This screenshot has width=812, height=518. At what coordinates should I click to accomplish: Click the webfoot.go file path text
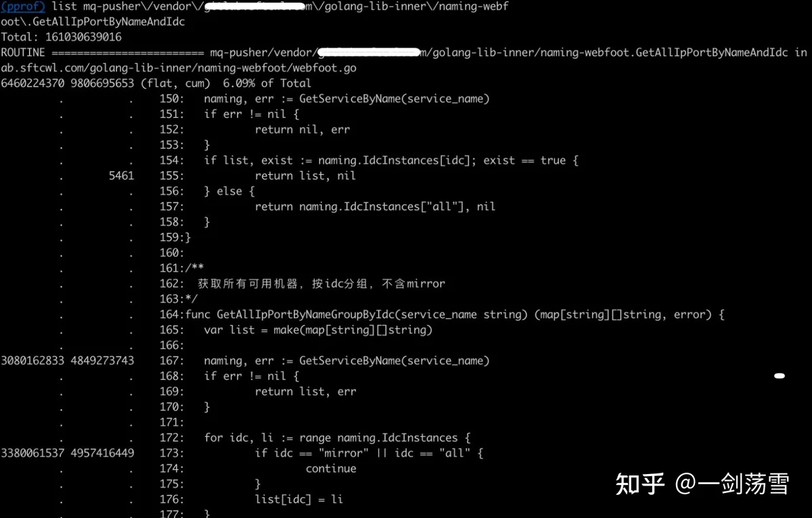coord(179,68)
